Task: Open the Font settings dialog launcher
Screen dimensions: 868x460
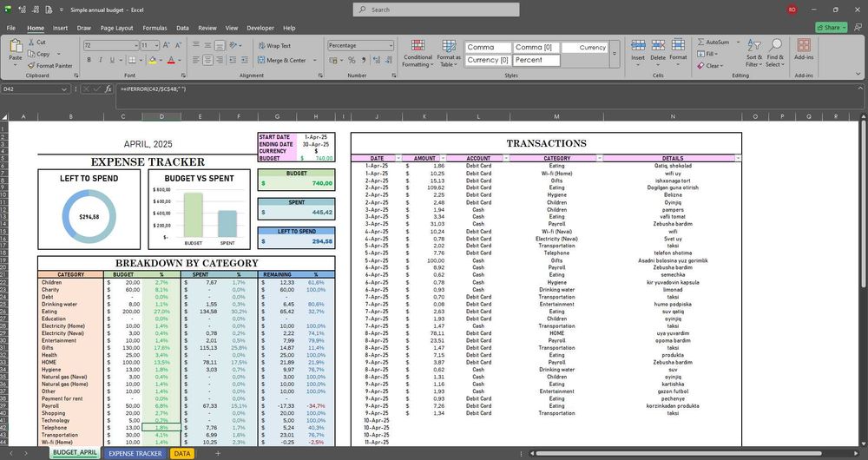Action: (x=183, y=76)
